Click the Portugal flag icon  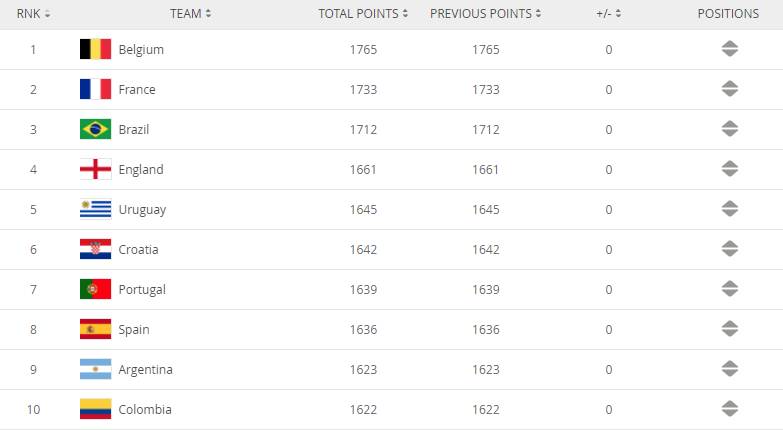(x=95, y=289)
